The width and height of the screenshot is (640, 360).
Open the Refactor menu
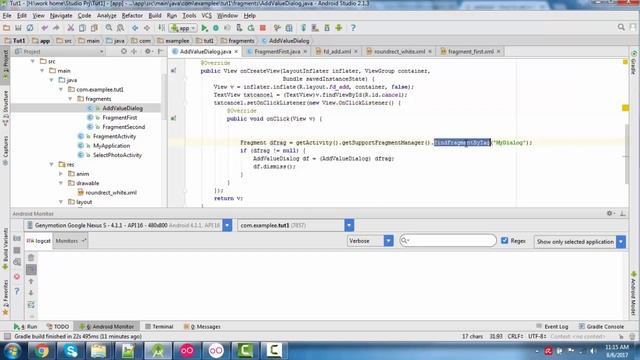[132, 16]
